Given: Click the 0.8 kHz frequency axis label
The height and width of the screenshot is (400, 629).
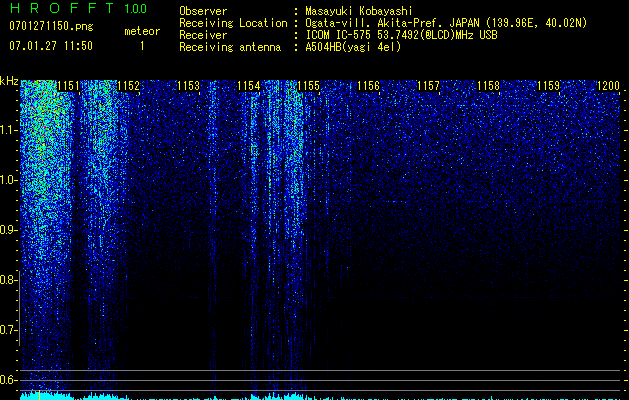Looking at the screenshot, I should click(8, 280).
